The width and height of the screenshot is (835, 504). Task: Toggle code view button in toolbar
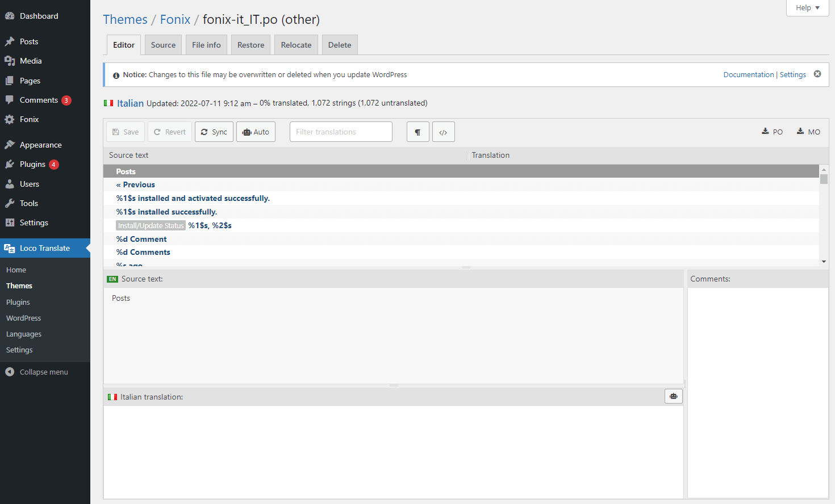pyautogui.click(x=443, y=132)
